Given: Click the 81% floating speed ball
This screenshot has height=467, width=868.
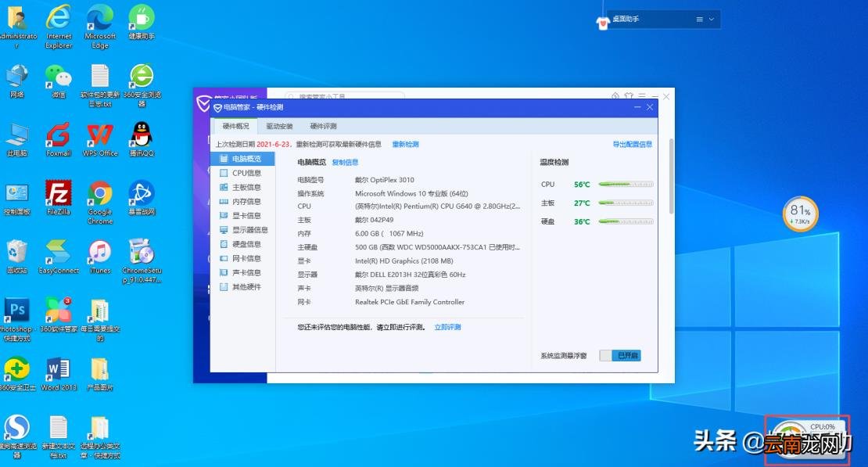Looking at the screenshot, I should tap(801, 214).
